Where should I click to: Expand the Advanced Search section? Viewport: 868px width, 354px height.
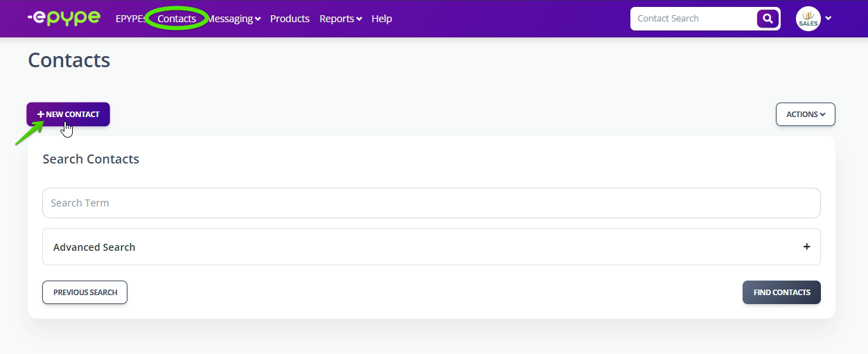point(432,247)
